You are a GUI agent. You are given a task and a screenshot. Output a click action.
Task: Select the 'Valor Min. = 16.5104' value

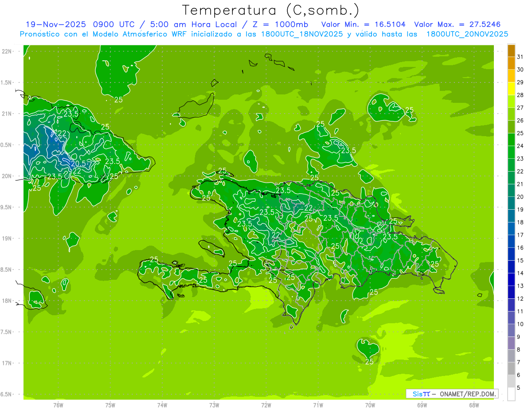(x=364, y=24)
